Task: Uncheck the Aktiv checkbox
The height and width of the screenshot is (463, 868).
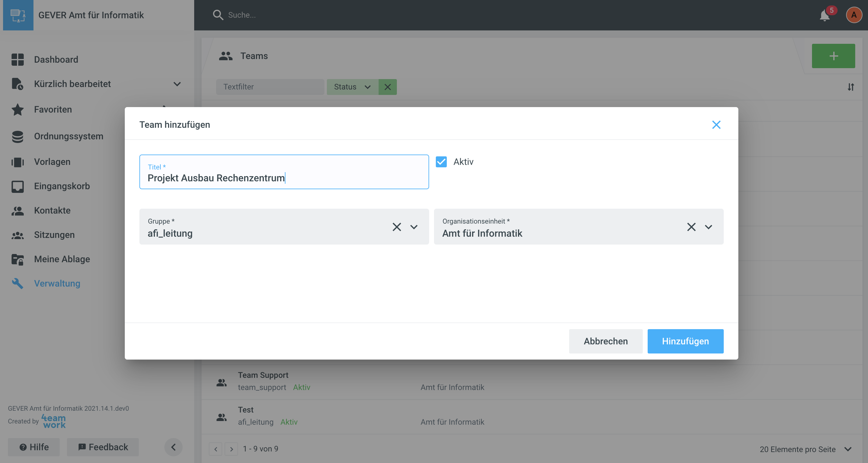Action: [441, 162]
